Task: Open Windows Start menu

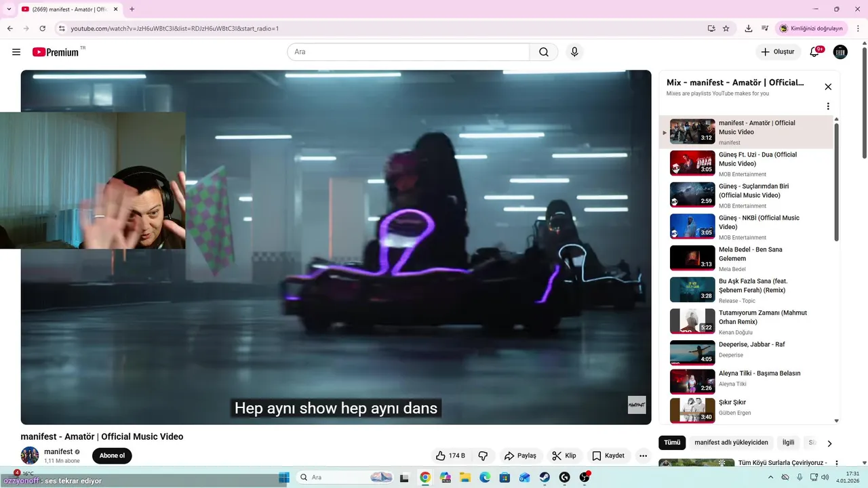Action: pyautogui.click(x=284, y=477)
